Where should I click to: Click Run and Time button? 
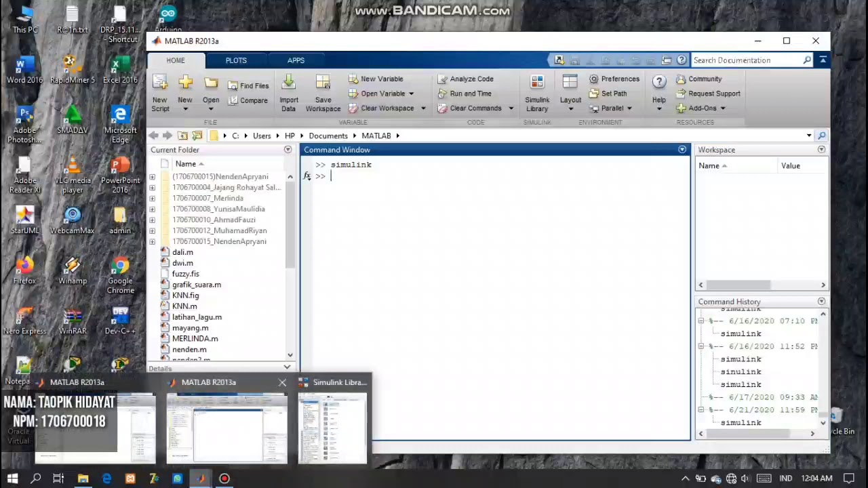[x=465, y=94]
